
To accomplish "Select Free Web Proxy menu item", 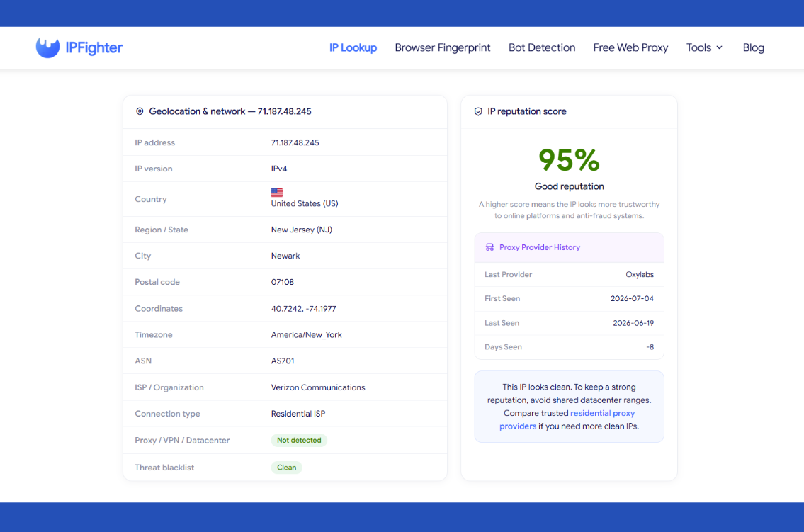I will click(630, 47).
